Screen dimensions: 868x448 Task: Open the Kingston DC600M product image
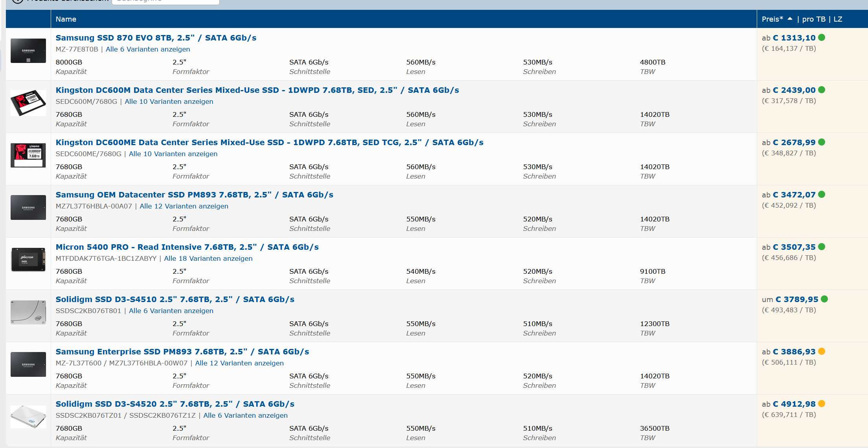28,103
